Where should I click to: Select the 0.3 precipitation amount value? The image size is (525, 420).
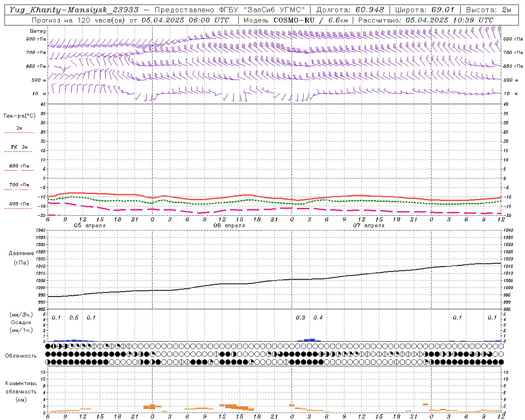point(301,318)
